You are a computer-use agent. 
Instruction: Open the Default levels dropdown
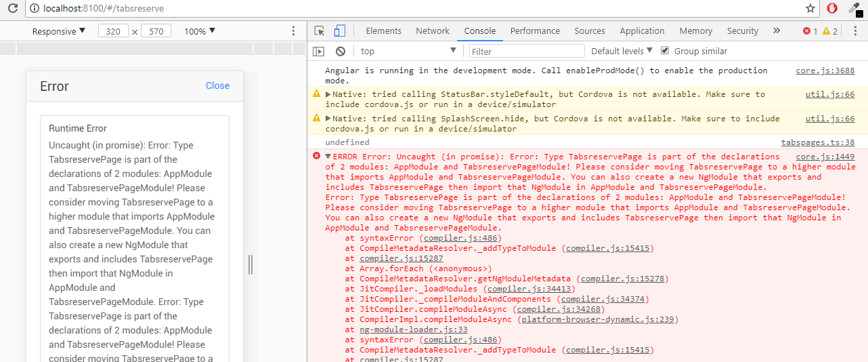[622, 51]
